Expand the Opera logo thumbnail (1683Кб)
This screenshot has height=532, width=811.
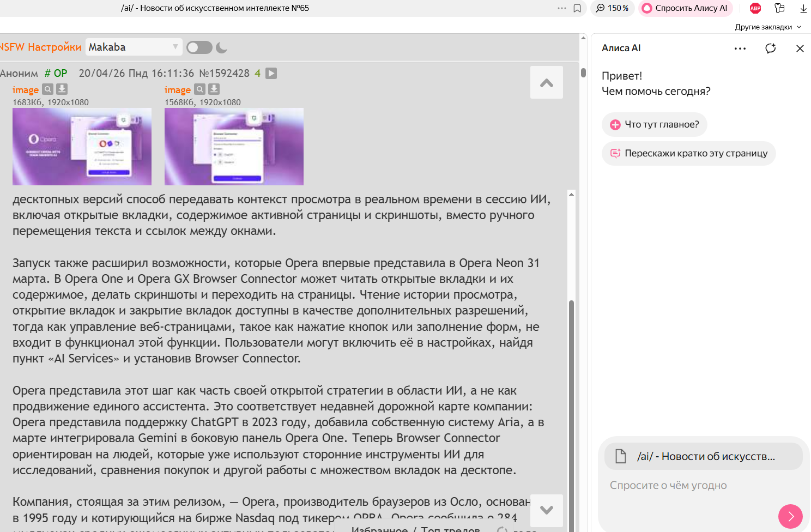[x=82, y=147]
